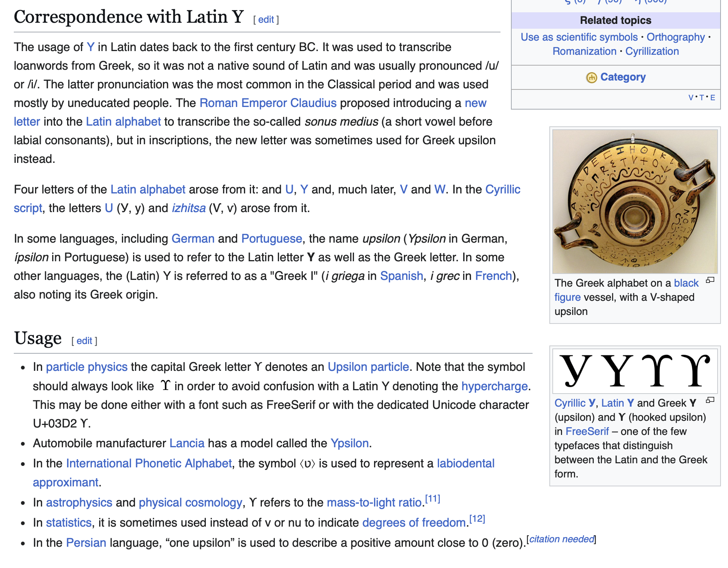The image size is (728, 568).
Task: Open the Cyrillic letter U link
Action: (x=109, y=208)
